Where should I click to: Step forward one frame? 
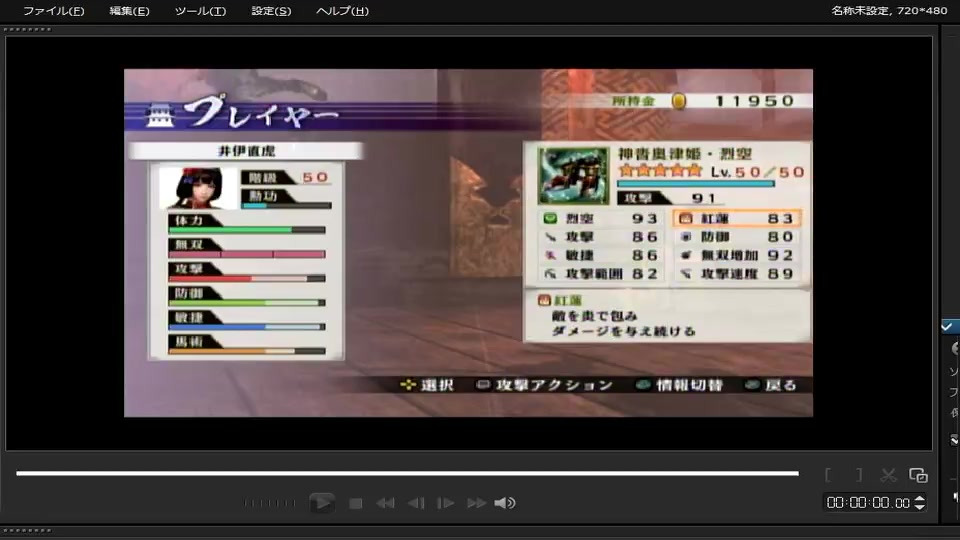(x=445, y=503)
